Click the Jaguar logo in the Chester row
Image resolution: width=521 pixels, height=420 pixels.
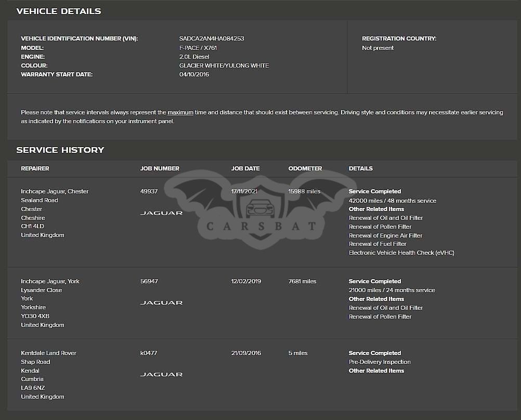pos(162,213)
